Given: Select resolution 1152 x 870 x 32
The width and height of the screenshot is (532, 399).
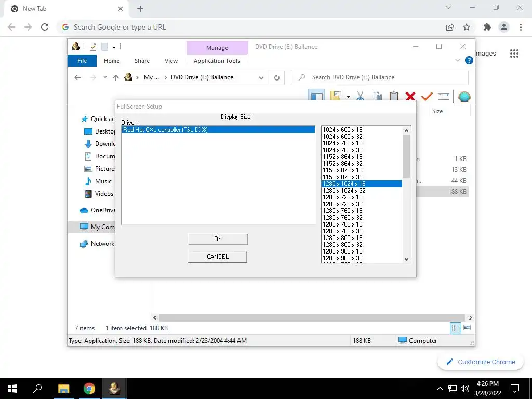Looking at the screenshot, I should (x=362, y=177).
